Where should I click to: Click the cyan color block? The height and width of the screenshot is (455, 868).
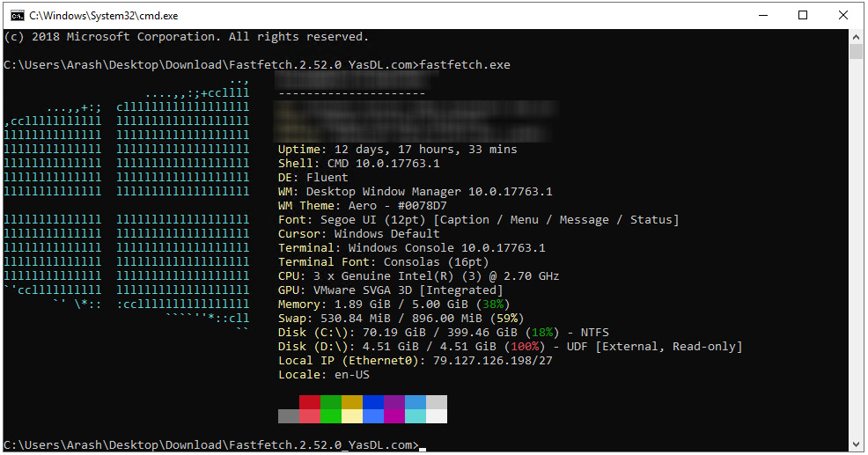pos(416,416)
